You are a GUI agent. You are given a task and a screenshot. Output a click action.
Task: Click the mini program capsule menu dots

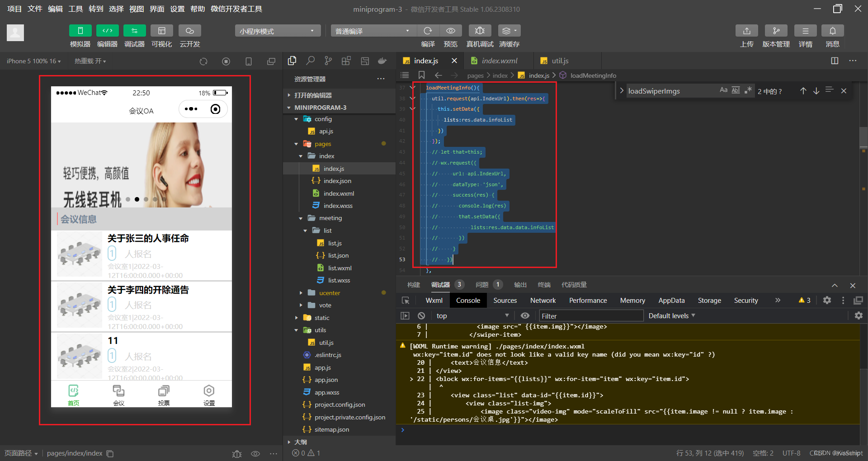click(x=191, y=109)
